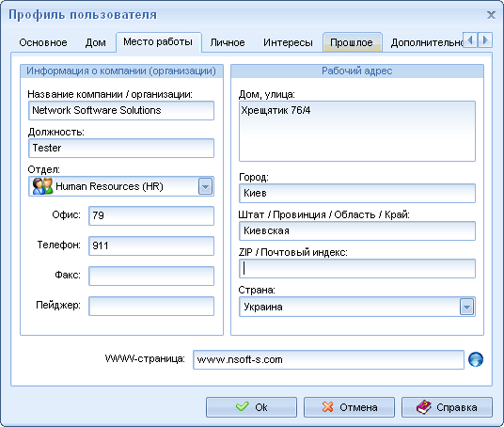The width and height of the screenshot is (504, 427).
Task: Open the Личное tab
Action: point(228,42)
